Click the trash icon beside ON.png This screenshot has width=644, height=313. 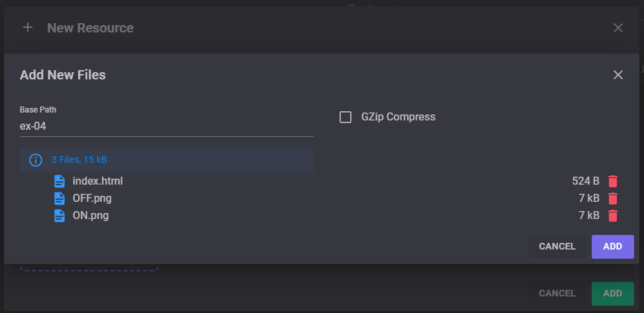point(613,216)
